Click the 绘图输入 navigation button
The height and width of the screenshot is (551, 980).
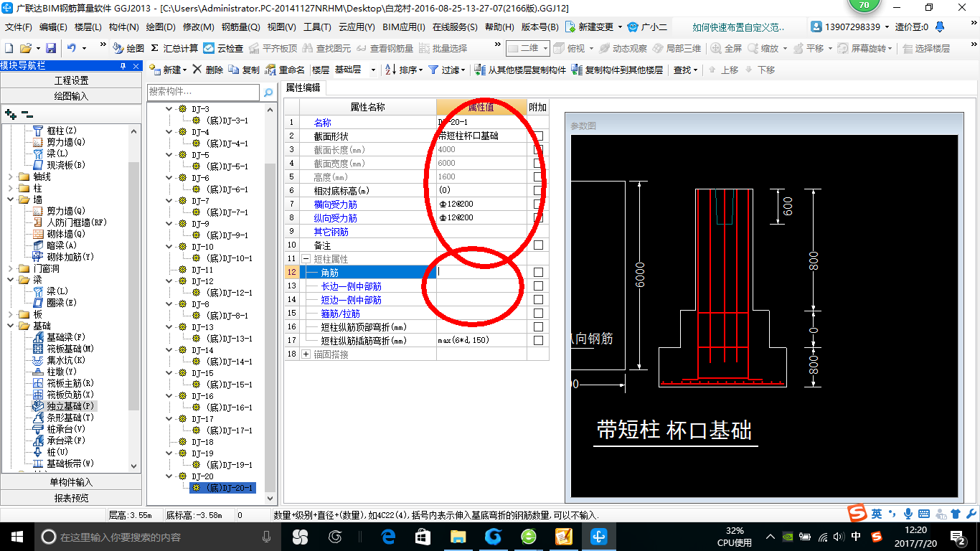coord(70,95)
